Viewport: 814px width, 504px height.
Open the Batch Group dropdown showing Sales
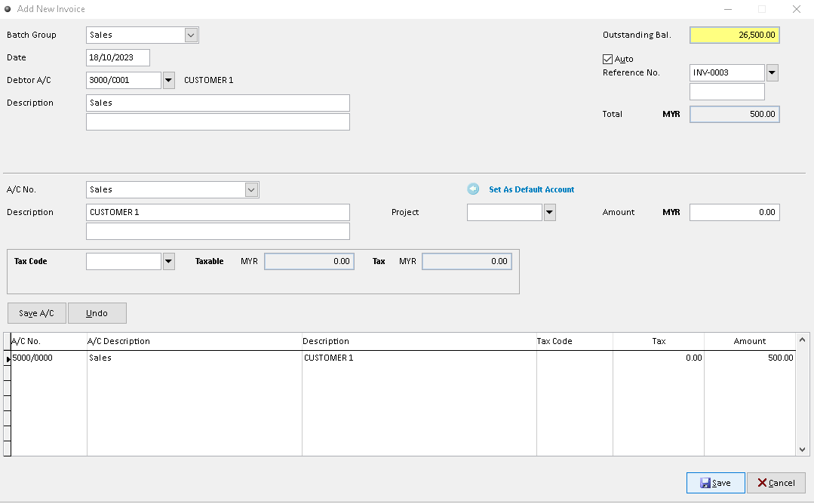pyautogui.click(x=191, y=35)
